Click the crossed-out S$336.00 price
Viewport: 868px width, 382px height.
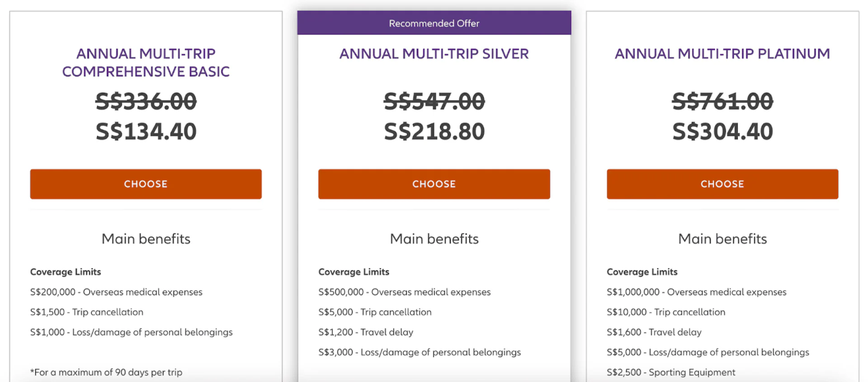(x=146, y=101)
